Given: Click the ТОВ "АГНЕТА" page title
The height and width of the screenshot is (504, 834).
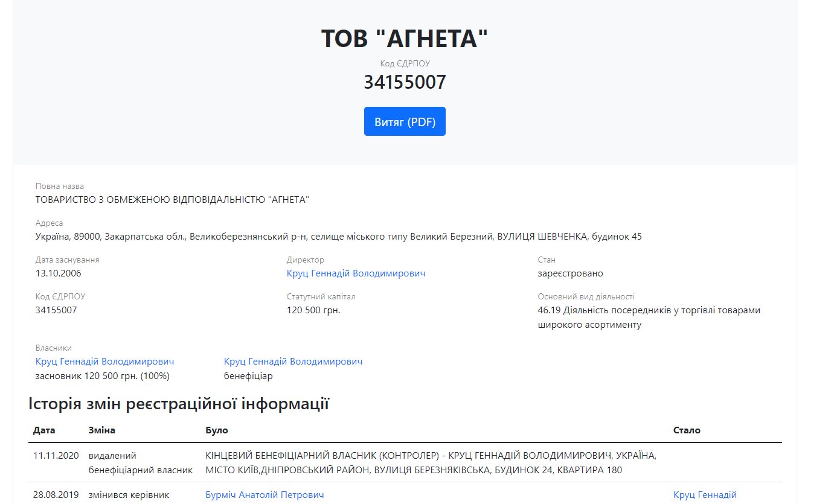Looking at the screenshot, I should [x=404, y=39].
